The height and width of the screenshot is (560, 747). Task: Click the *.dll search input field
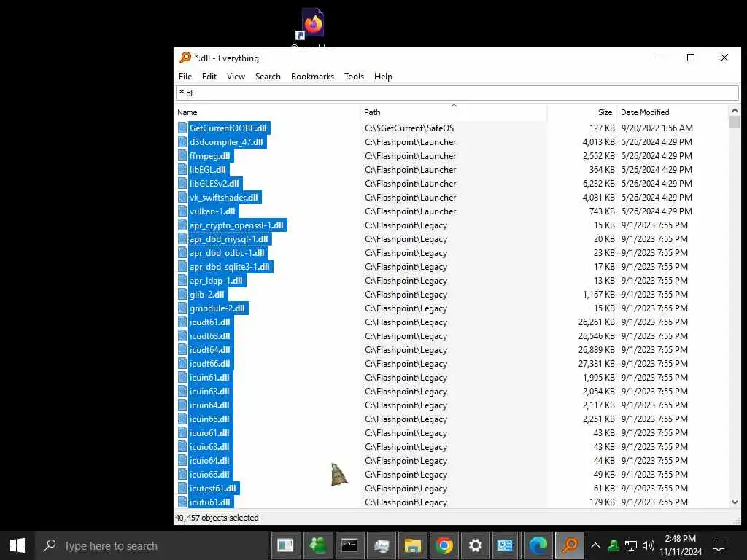[x=457, y=93]
